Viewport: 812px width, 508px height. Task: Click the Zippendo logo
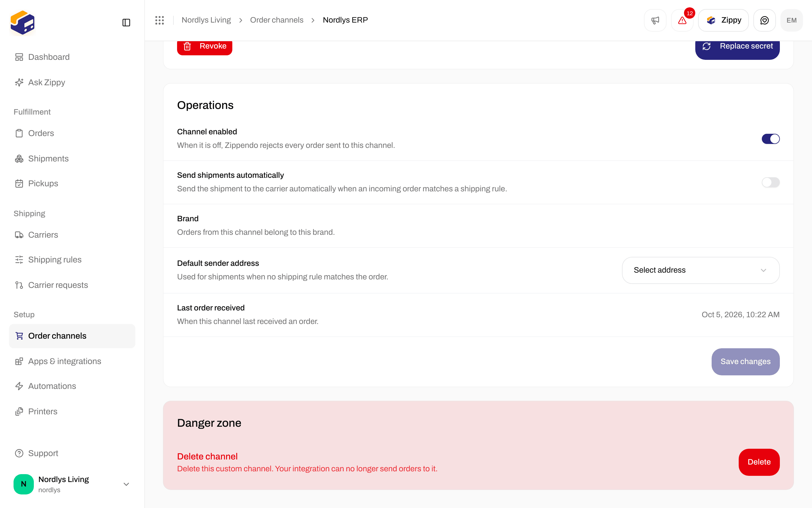23,23
